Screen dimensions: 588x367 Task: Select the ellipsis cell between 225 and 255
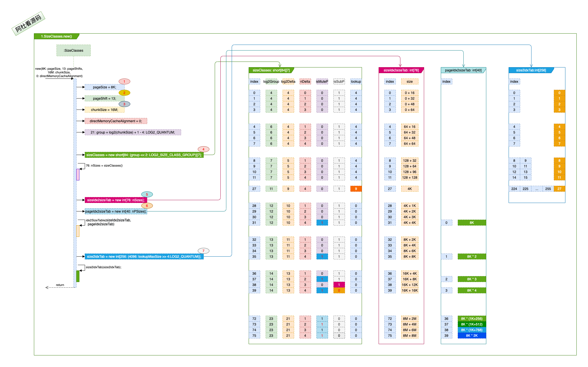pyautogui.click(x=537, y=189)
